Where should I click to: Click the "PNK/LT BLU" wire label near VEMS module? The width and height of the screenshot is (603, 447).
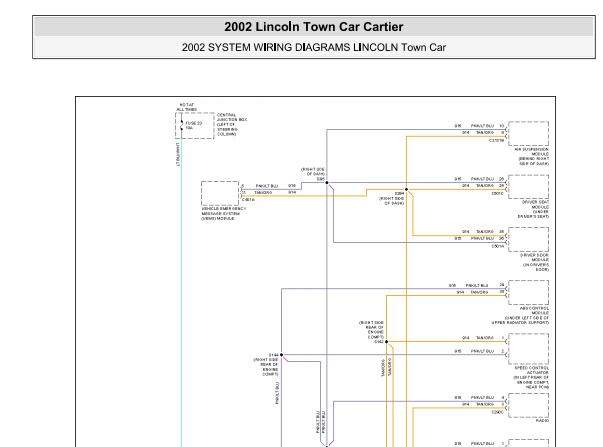coord(267,186)
